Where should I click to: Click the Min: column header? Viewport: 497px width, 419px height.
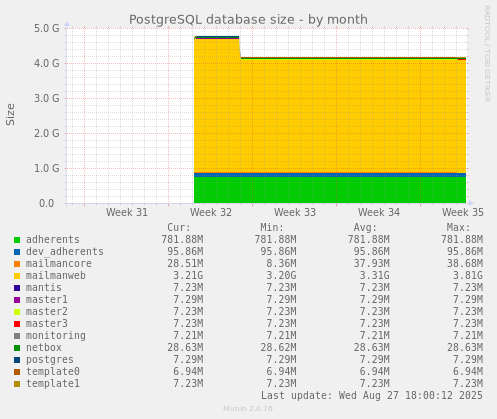point(272,227)
